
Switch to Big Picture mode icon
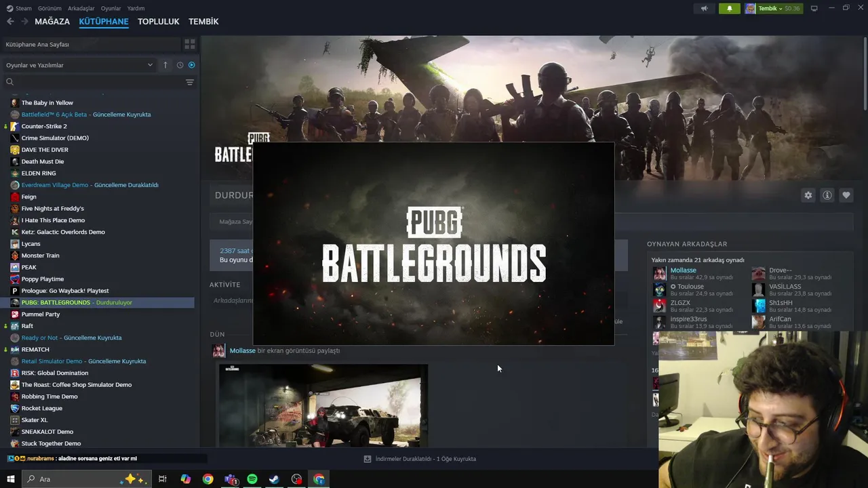pyautogui.click(x=814, y=8)
